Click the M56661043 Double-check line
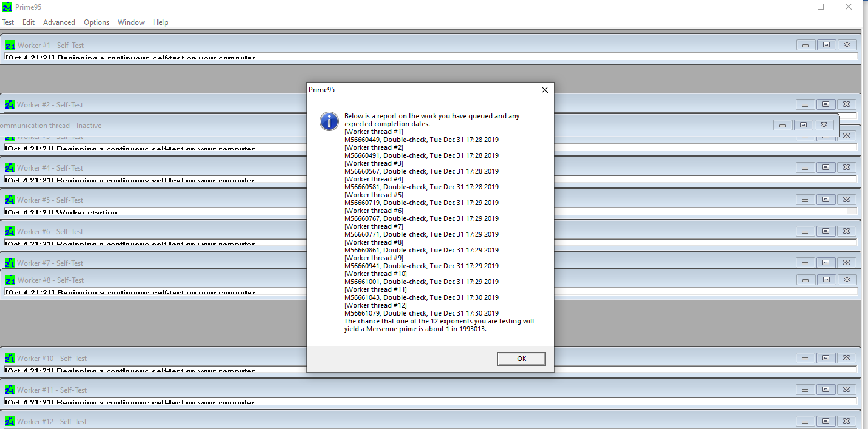The width and height of the screenshot is (868, 429). (x=422, y=297)
